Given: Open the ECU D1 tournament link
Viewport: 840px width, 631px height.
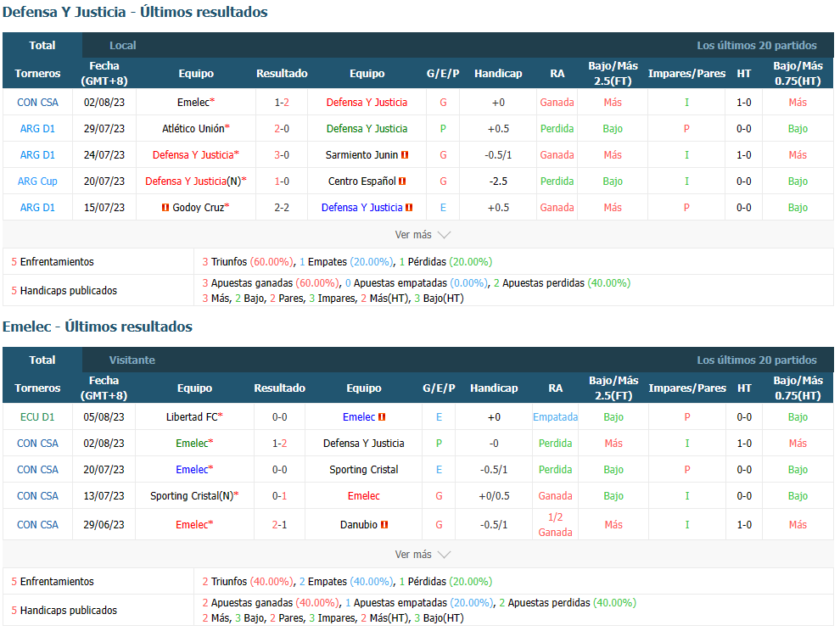Looking at the screenshot, I should pos(37,416).
